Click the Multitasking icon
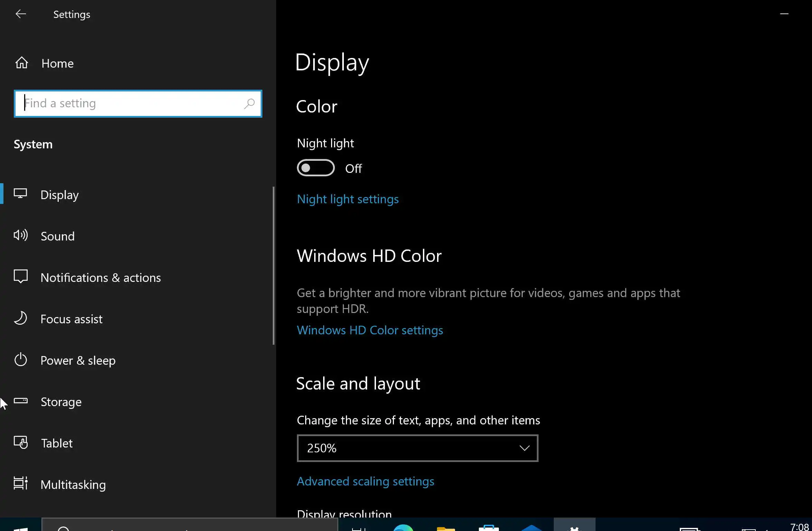The width and height of the screenshot is (812, 531). pyautogui.click(x=21, y=484)
